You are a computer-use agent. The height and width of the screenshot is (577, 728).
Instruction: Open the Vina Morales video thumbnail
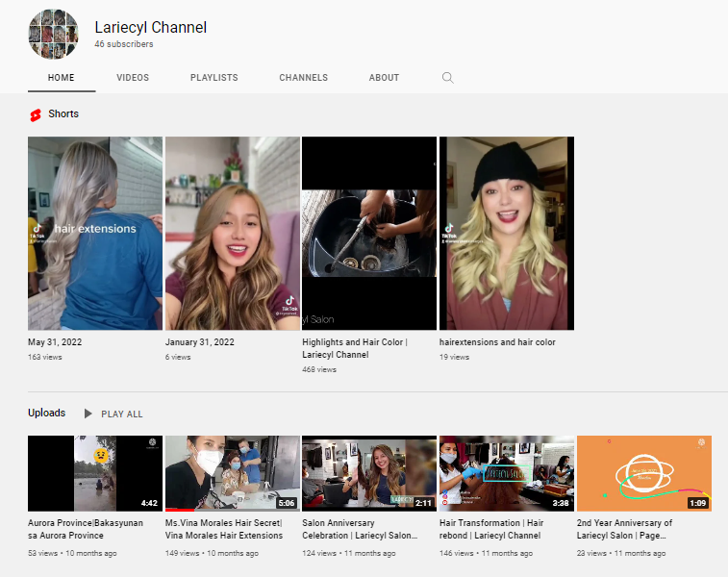click(x=233, y=473)
